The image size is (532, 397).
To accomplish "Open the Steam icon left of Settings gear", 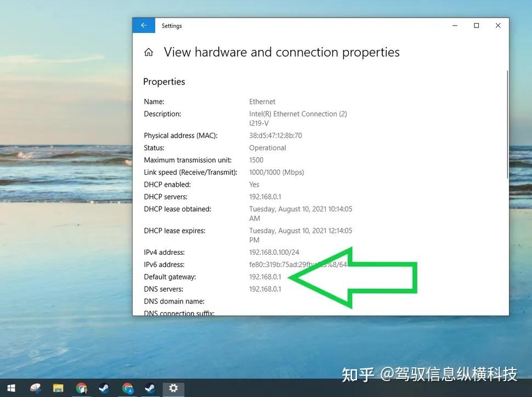I will point(150,388).
